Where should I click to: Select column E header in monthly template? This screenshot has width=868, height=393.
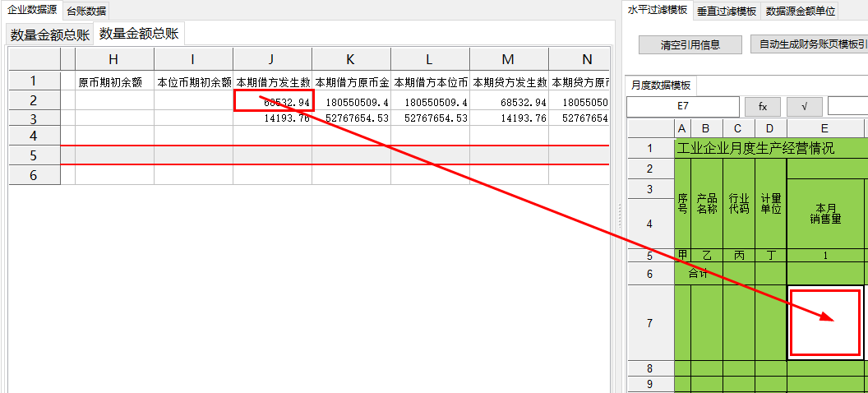click(824, 128)
